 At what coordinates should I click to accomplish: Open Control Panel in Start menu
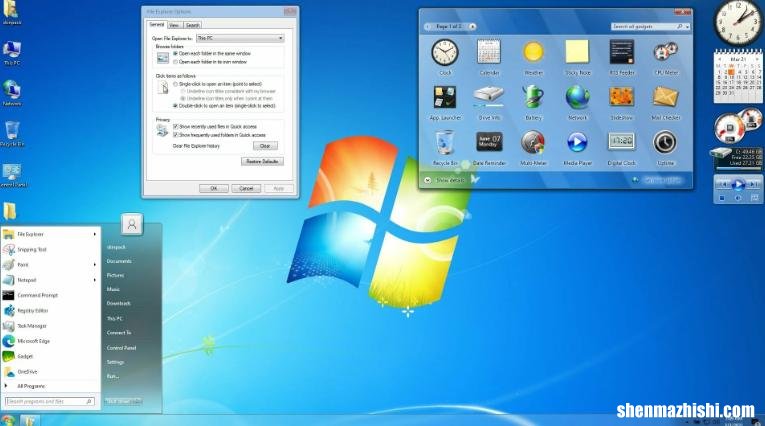coord(121,348)
